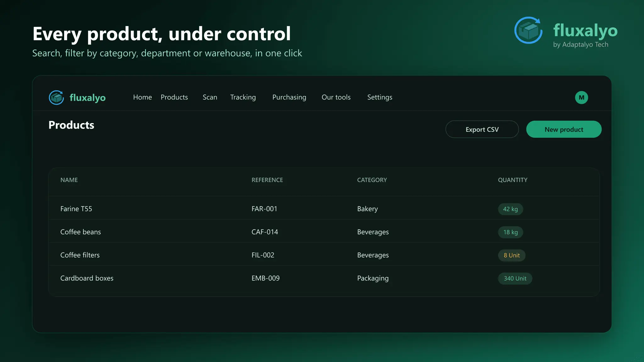Image resolution: width=644 pixels, height=362 pixels.
Task: Open the Our tools menu
Action: (x=336, y=97)
